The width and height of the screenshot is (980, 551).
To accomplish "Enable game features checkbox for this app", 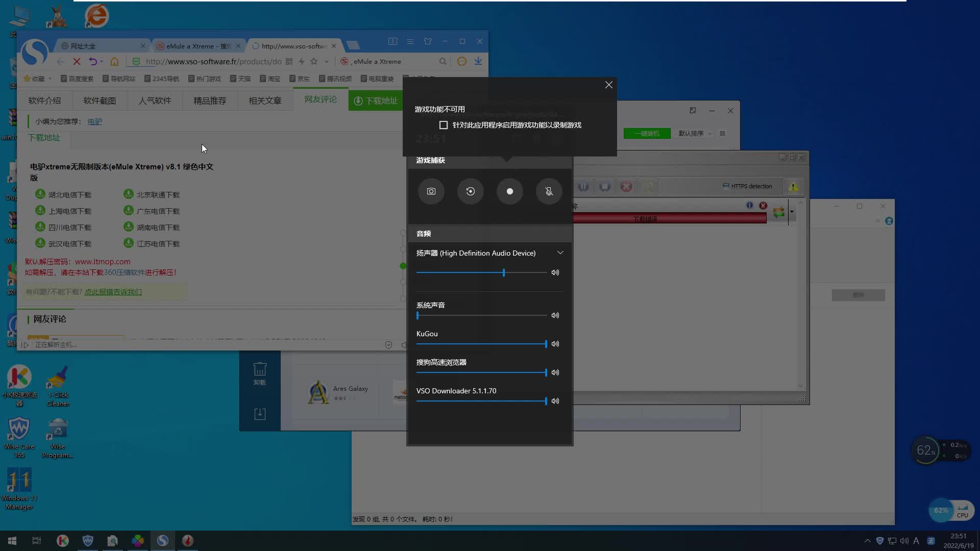I will point(444,125).
